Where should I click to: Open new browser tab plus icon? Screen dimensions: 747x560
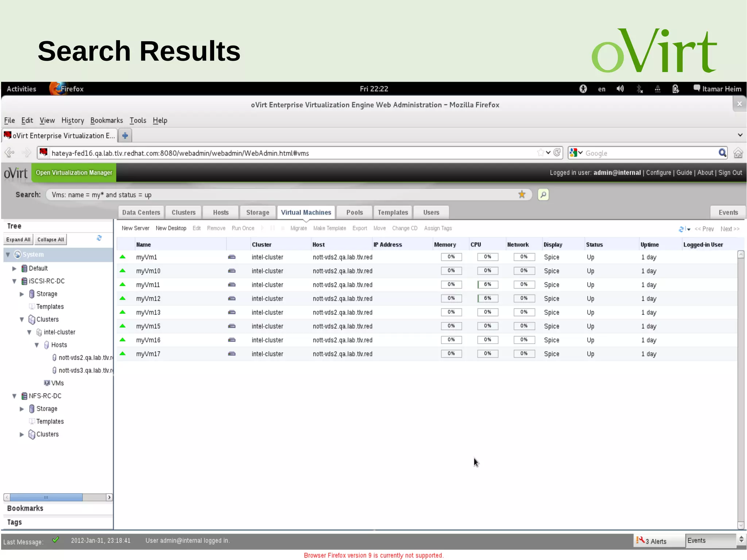point(125,136)
